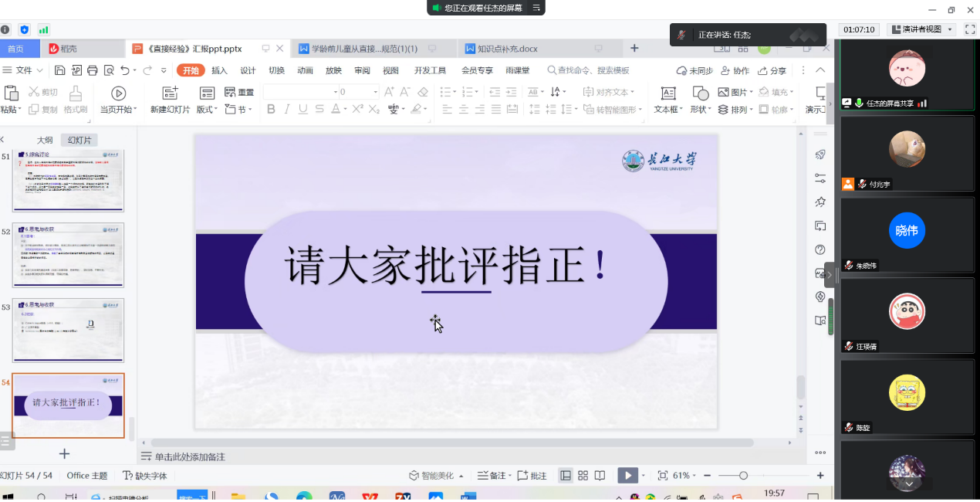The image size is (980, 502).
Task: Toggle bold formatting
Action: [271, 110]
